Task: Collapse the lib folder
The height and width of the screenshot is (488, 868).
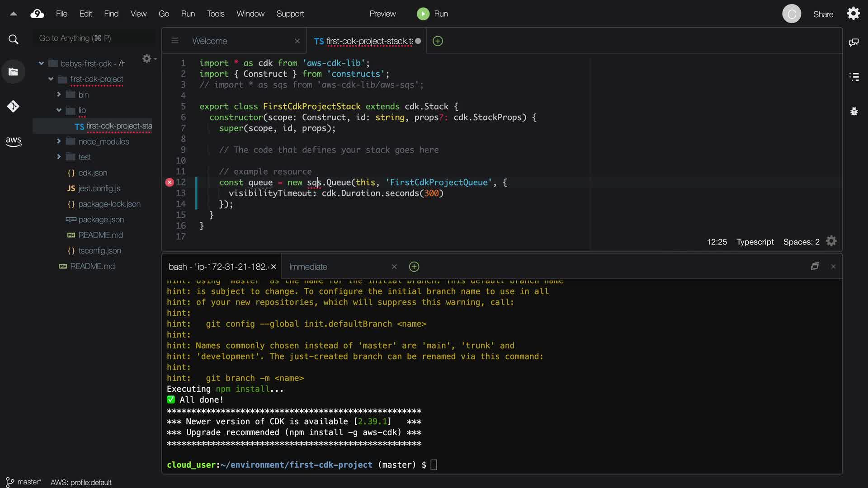Action: tap(59, 110)
